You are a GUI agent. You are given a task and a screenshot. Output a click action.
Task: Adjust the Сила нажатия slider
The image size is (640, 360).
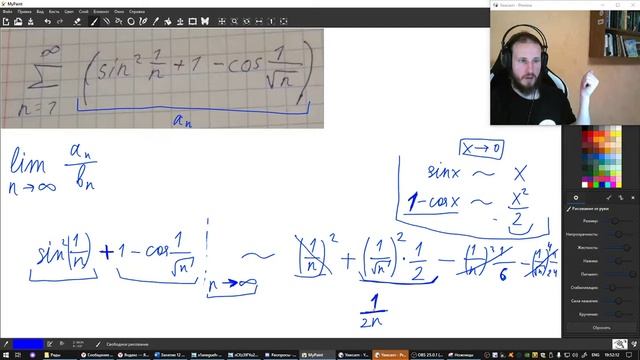pyautogui.click(x=618, y=301)
